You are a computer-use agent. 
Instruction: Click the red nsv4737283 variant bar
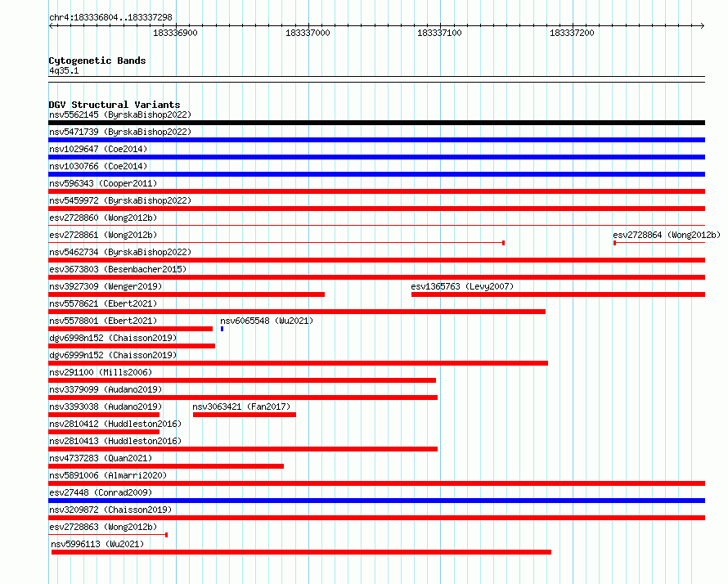point(166,466)
